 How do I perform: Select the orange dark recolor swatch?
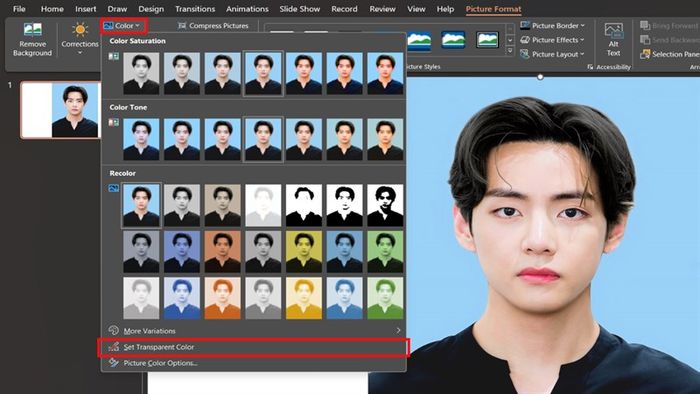(x=222, y=252)
